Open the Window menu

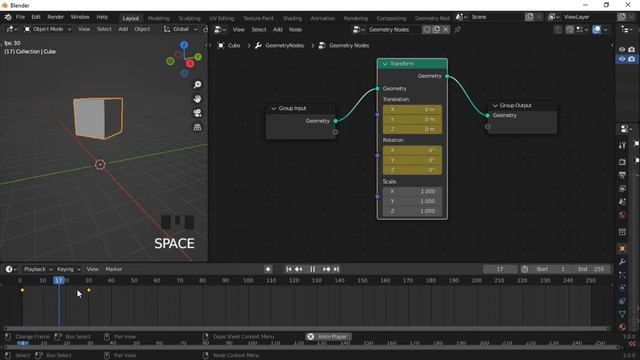(x=80, y=17)
